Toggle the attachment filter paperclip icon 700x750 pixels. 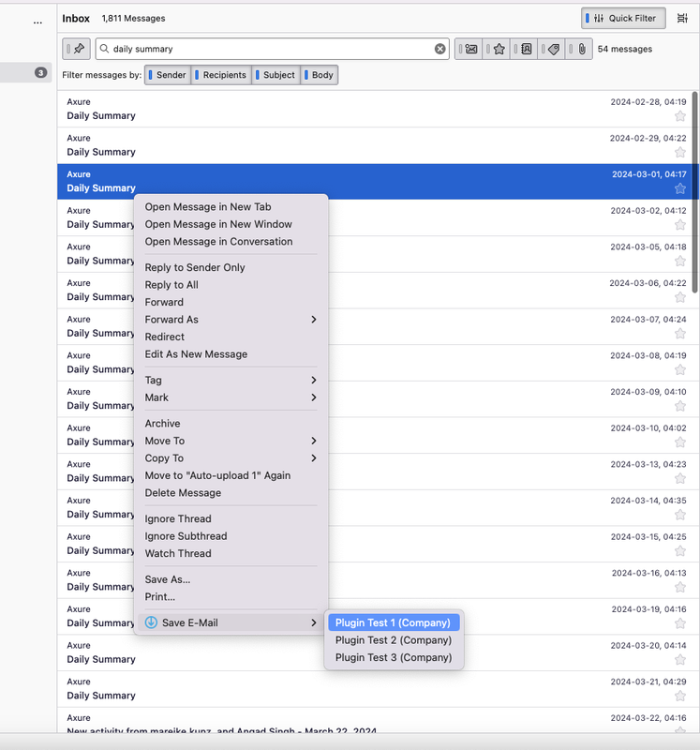(579, 49)
